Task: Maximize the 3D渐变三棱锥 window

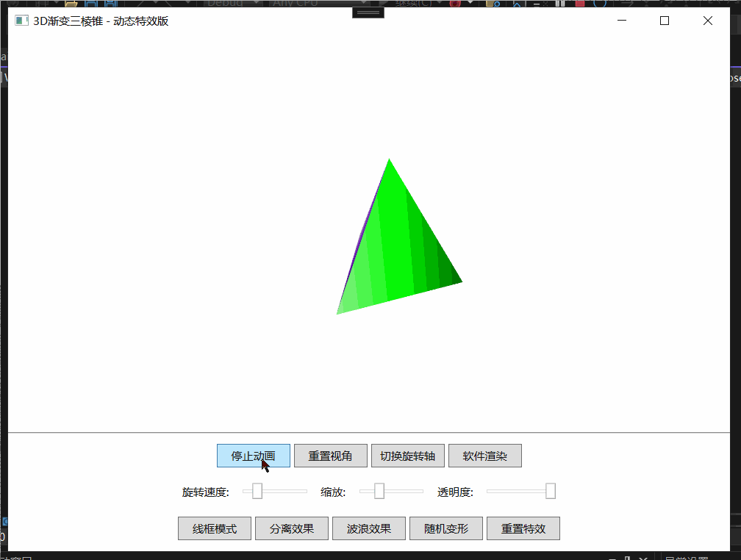Action: (x=665, y=21)
